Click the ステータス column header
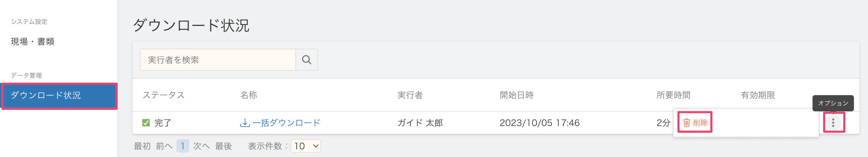This screenshot has width=868, height=157. (163, 95)
